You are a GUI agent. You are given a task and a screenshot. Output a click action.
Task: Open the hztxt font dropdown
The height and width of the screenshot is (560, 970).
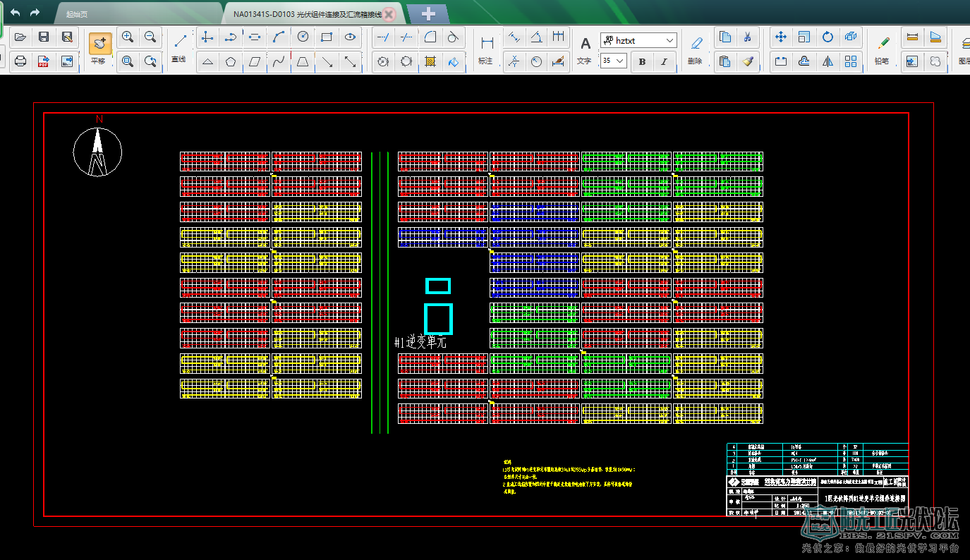(x=638, y=40)
